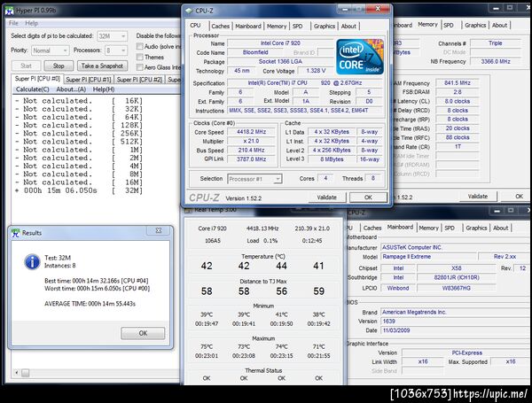Click OK in front CPU-Z window

point(368,198)
